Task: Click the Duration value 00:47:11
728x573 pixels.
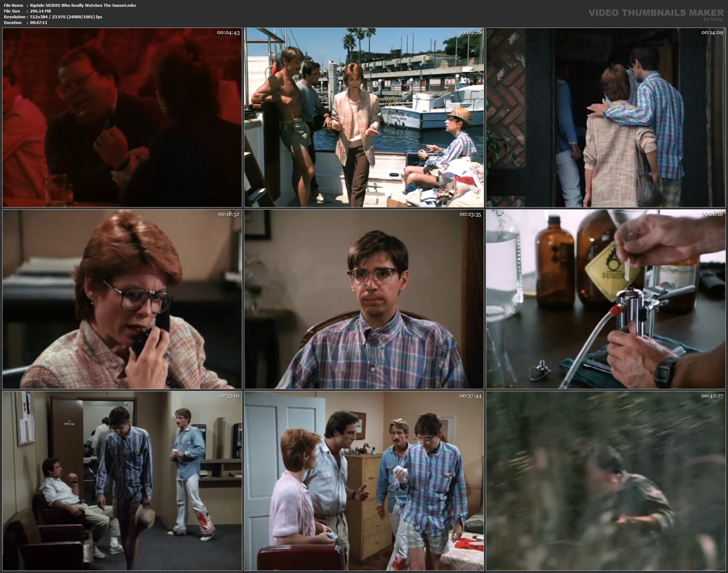Action: click(x=39, y=23)
